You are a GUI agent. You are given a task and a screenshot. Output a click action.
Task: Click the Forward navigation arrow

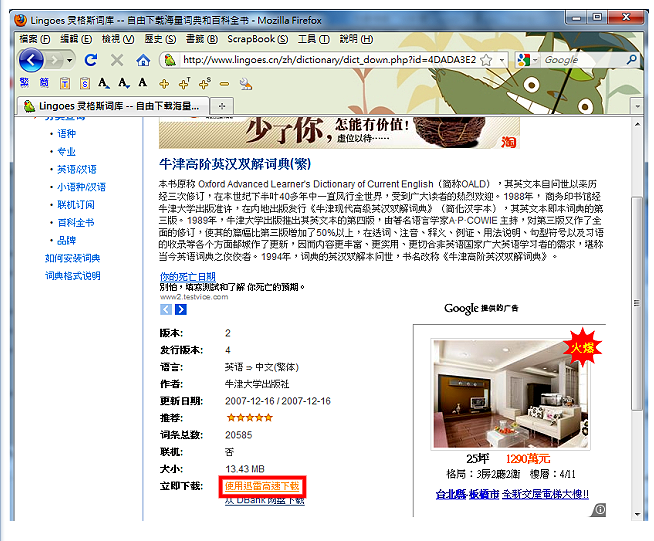(x=54, y=60)
